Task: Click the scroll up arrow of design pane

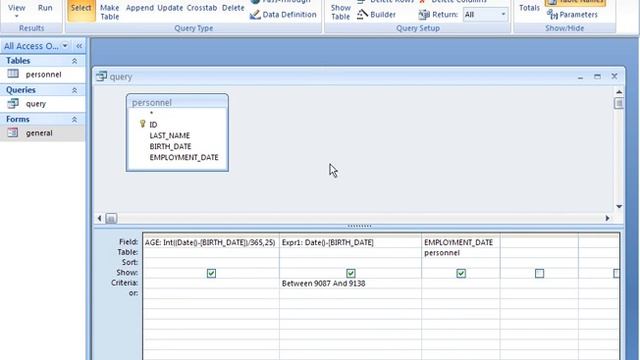Action: pyautogui.click(x=619, y=92)
